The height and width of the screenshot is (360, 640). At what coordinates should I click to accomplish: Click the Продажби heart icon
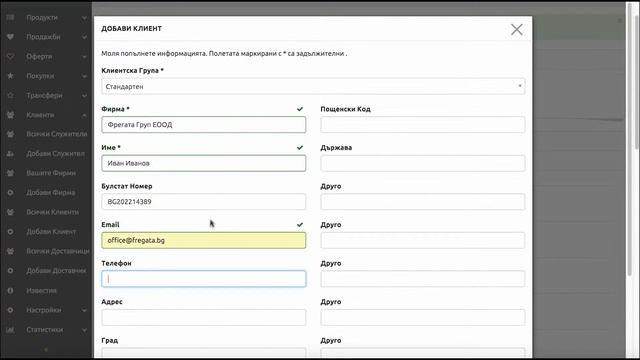(x=11, y=37)
